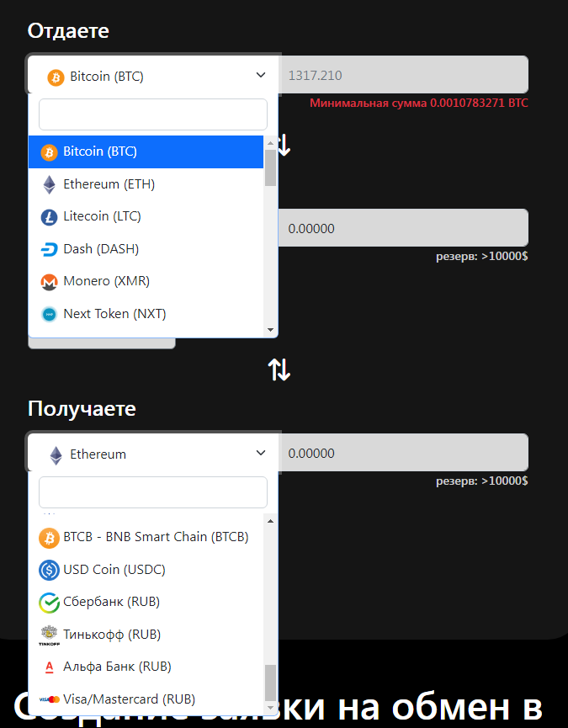Click the Тинькофф crest icon

click(x=49, y=635)
